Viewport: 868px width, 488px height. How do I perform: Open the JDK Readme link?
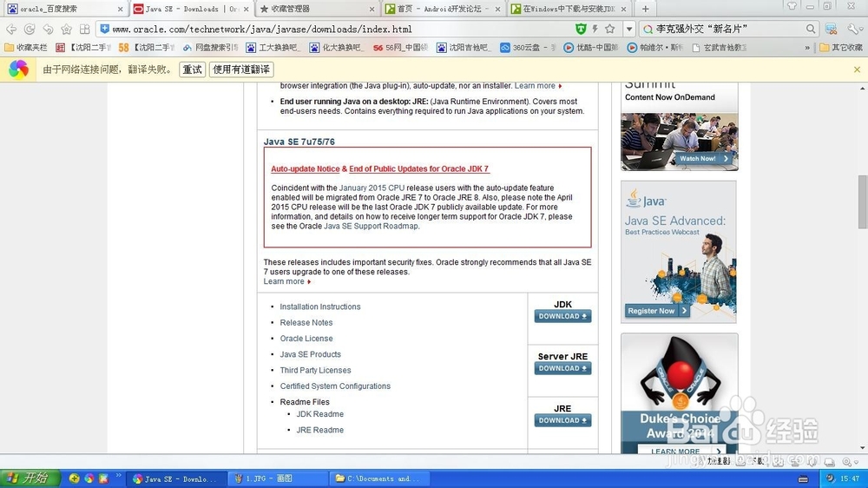pos(320,414)
